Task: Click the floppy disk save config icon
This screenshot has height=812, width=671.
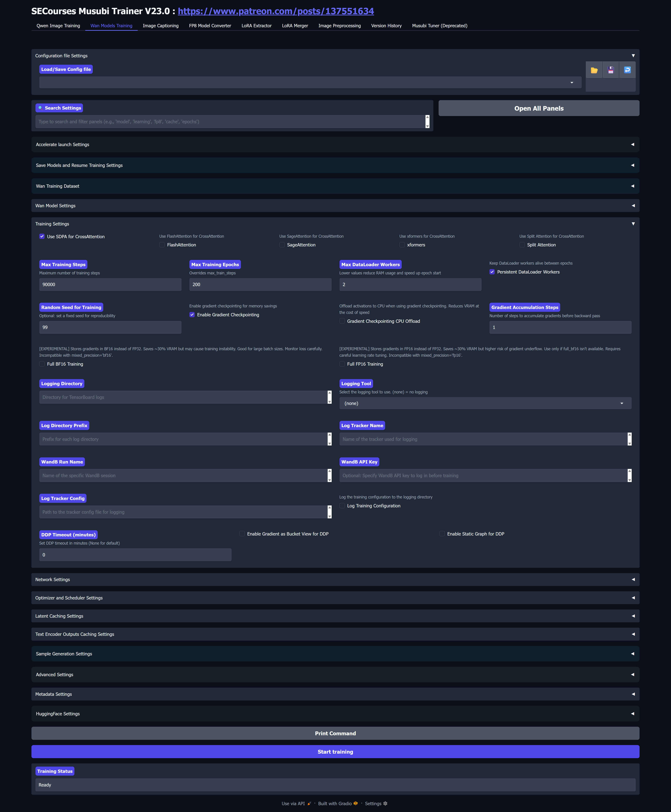Action: (610, 70)
